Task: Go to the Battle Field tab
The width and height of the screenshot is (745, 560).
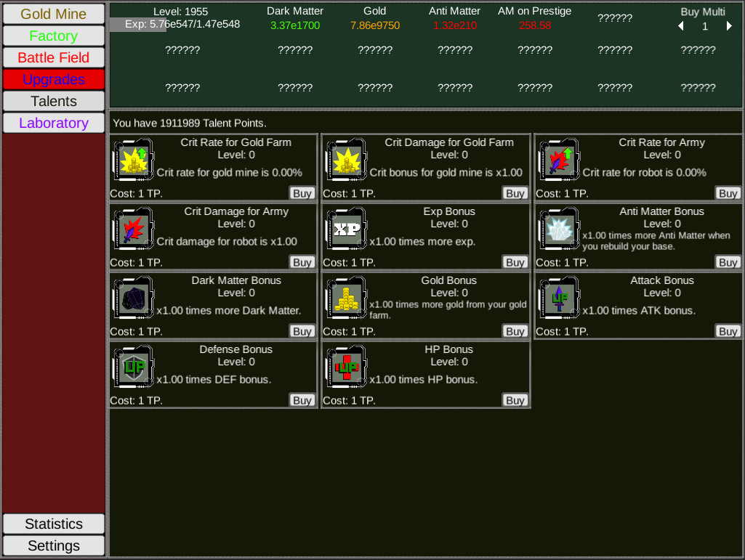Action: (x=54, y=57)
